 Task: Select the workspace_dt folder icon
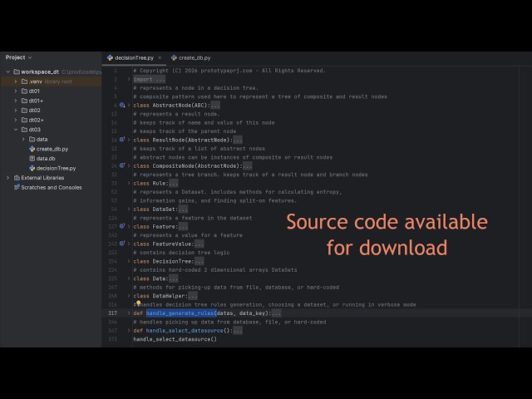point(17,72)
